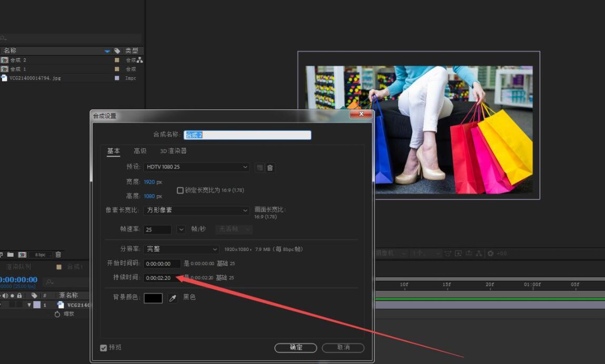Click the 8 bpc color depth indicator

pyautogui.click(x=40, y=255)
